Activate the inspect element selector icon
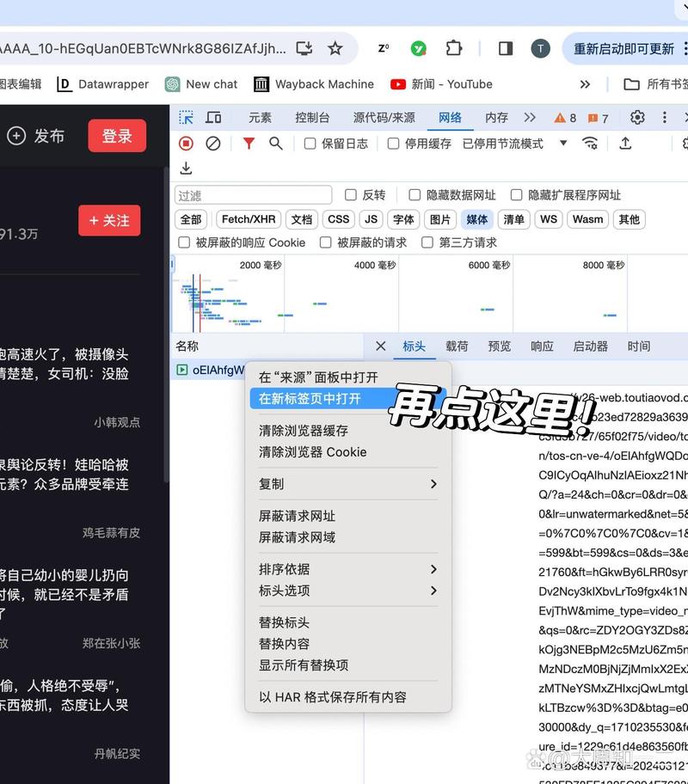688x784 pixels. 186,118
